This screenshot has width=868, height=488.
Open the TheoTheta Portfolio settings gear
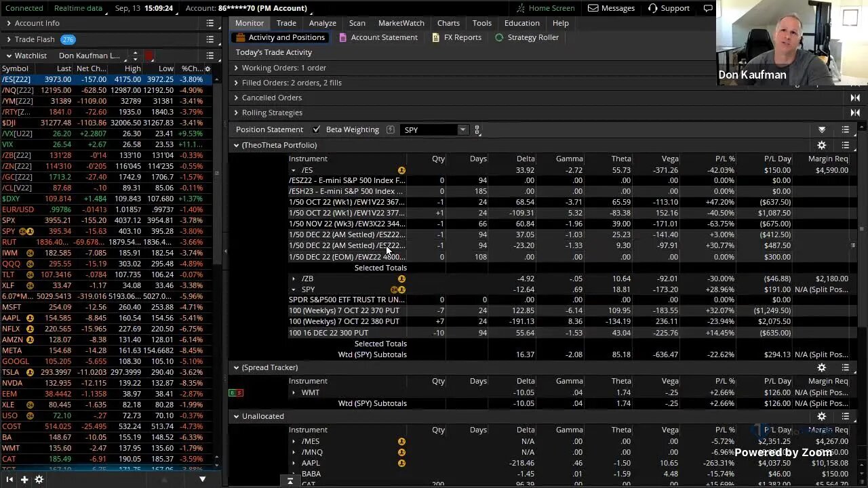821,145
